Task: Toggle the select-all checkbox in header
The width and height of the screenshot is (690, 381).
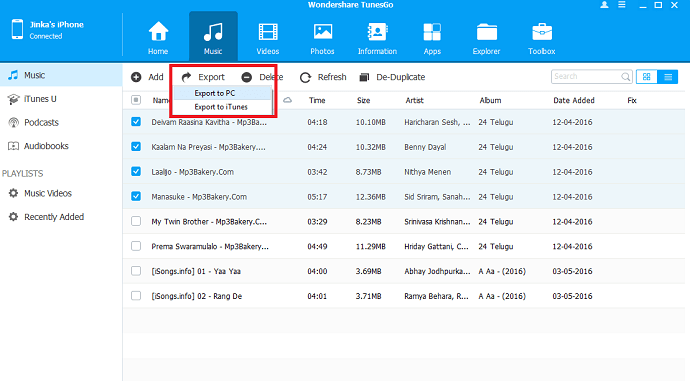Action: coord(136,100)
